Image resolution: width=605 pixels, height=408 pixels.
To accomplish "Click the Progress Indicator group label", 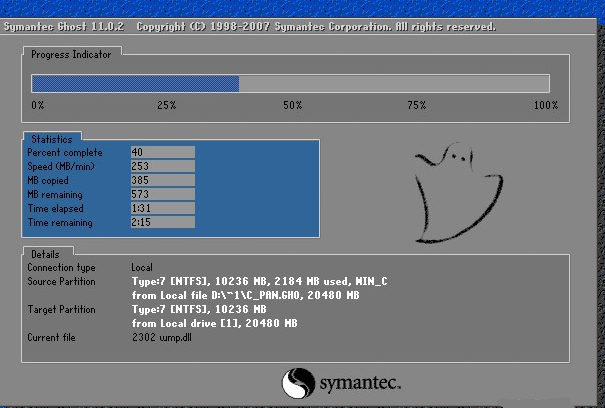I will [x=71, y=54].
